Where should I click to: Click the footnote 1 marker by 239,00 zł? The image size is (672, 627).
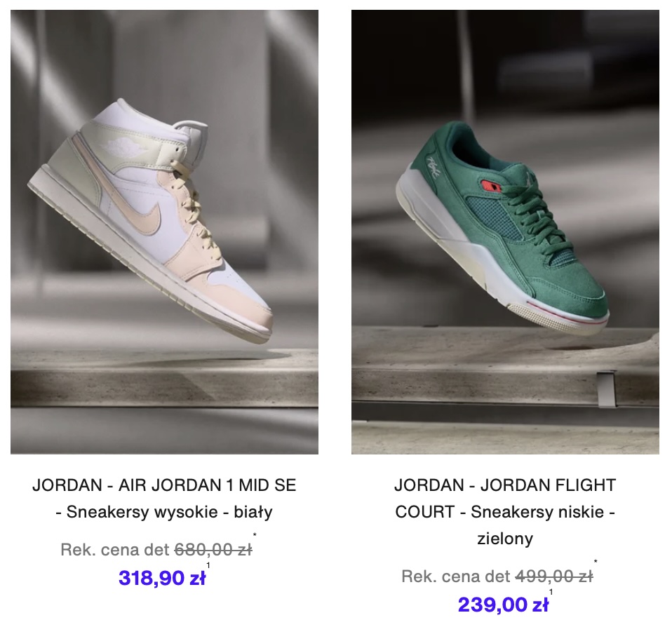coord(551,593)
